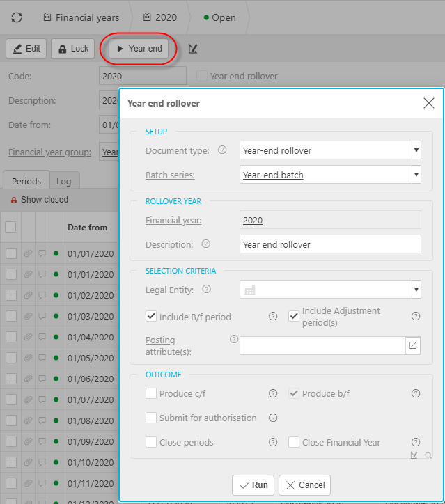Select the Periods tab
Screen dimensions: 445x504
(26, 181)
